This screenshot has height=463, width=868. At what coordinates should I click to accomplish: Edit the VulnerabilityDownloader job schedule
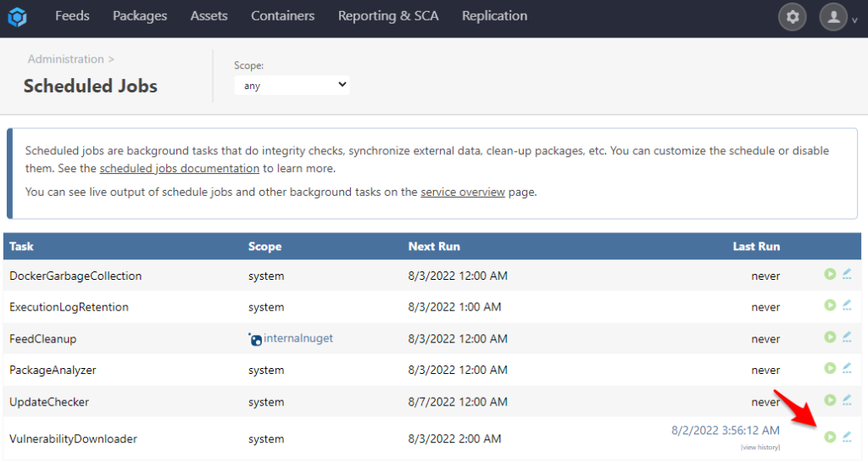(847, 437)
